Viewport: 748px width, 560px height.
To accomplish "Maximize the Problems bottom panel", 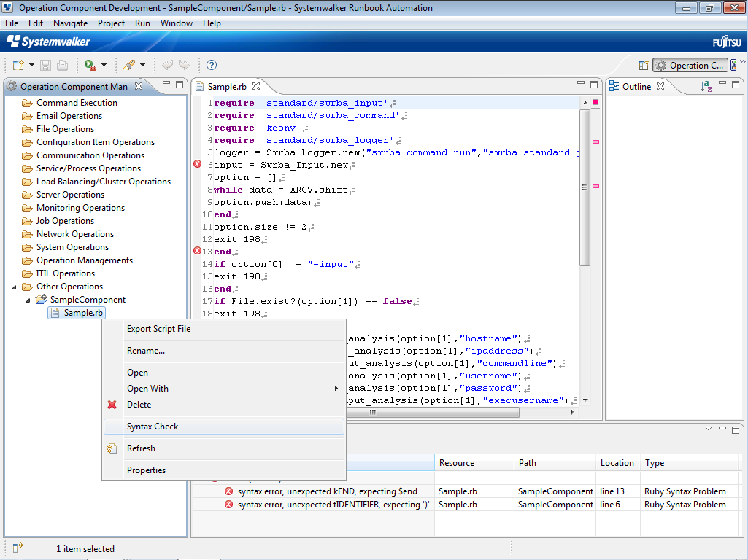I will [736, 430].
